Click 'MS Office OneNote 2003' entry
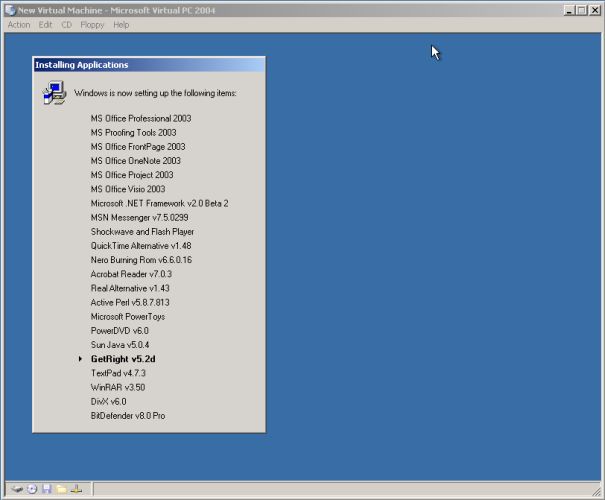Image resolution: width=605 pixels, height=500 pixels. pos(135,161)
